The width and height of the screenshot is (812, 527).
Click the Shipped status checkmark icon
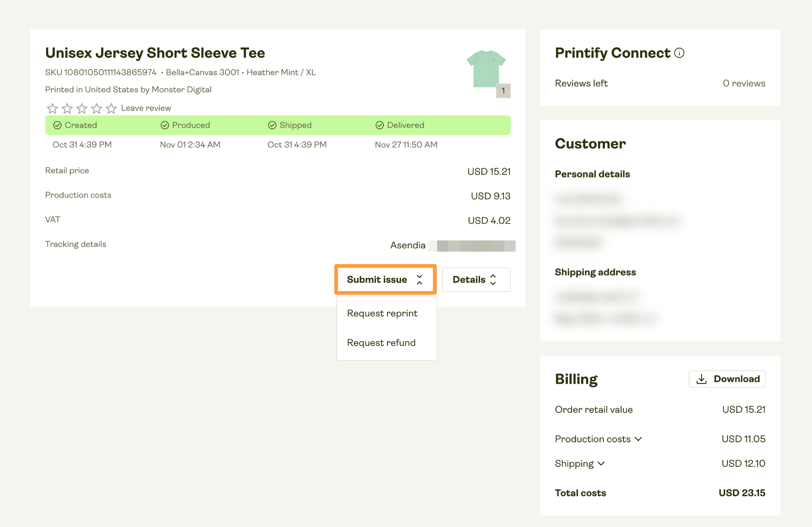(272, 125)
